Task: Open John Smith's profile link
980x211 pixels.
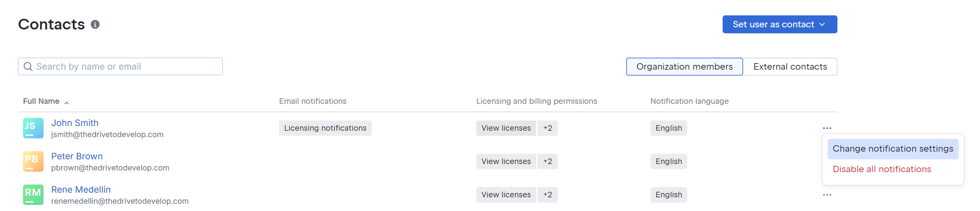Action: 75,123
